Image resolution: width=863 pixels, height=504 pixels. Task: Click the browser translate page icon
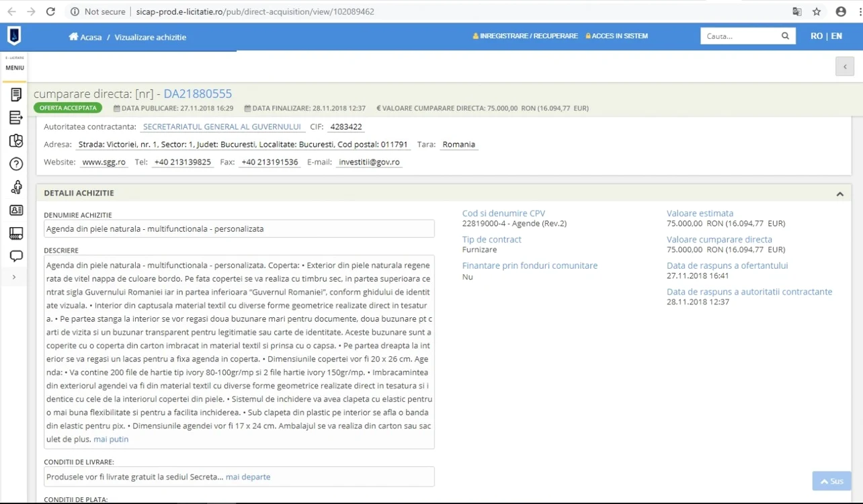coord(797,11)
